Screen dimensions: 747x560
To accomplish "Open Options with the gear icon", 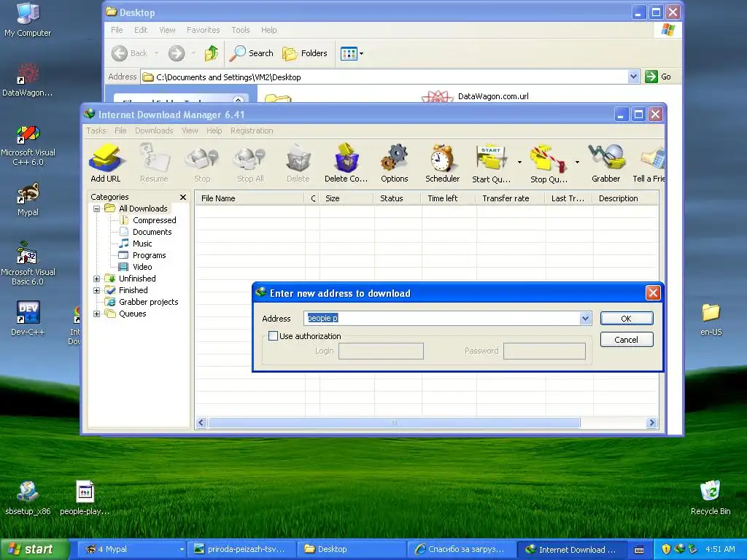I will (x=395, y=163).
